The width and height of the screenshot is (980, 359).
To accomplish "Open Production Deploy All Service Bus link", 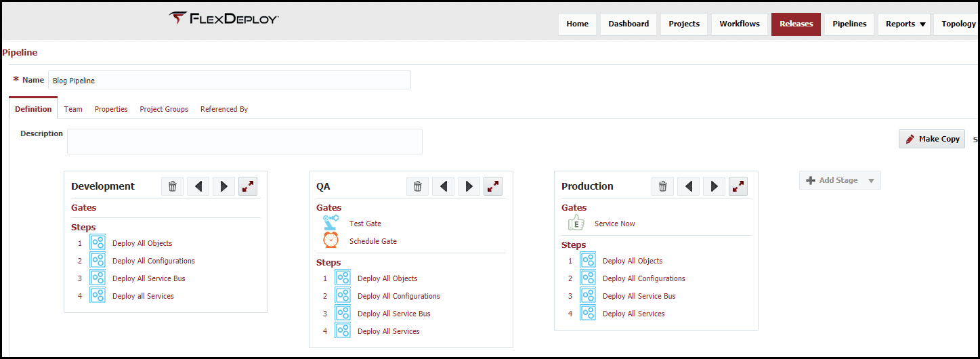I will (639, 296).
